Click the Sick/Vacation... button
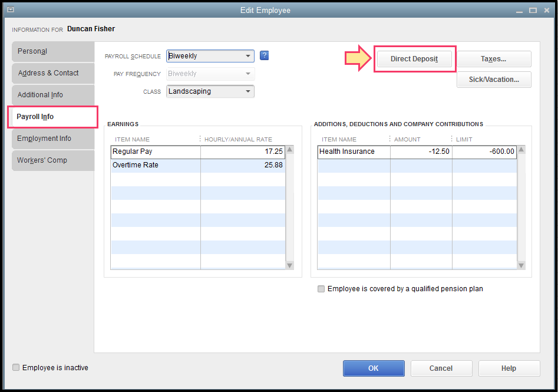 [494, 80]
